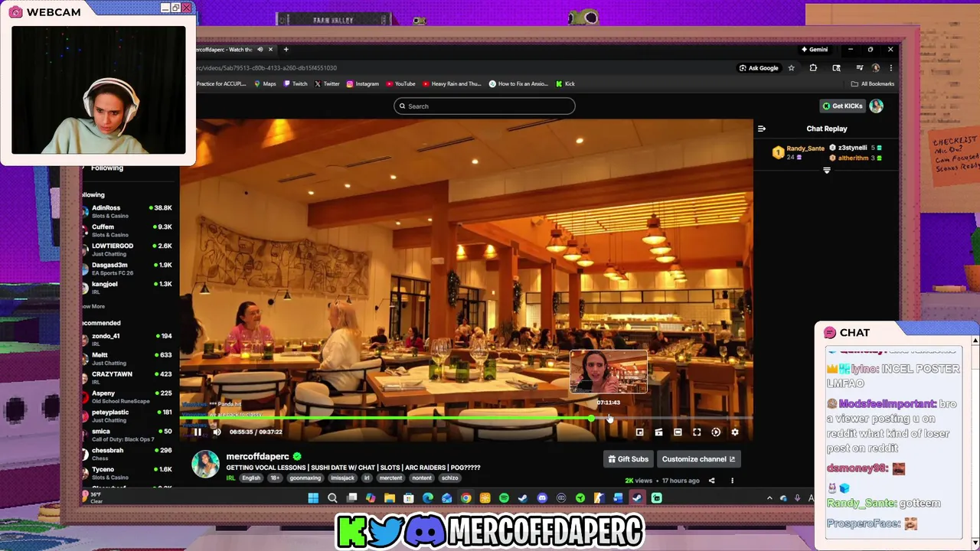Open cheesbrah recommended channel
Screen dimensions: 980x551
click(x=128, y=454)
